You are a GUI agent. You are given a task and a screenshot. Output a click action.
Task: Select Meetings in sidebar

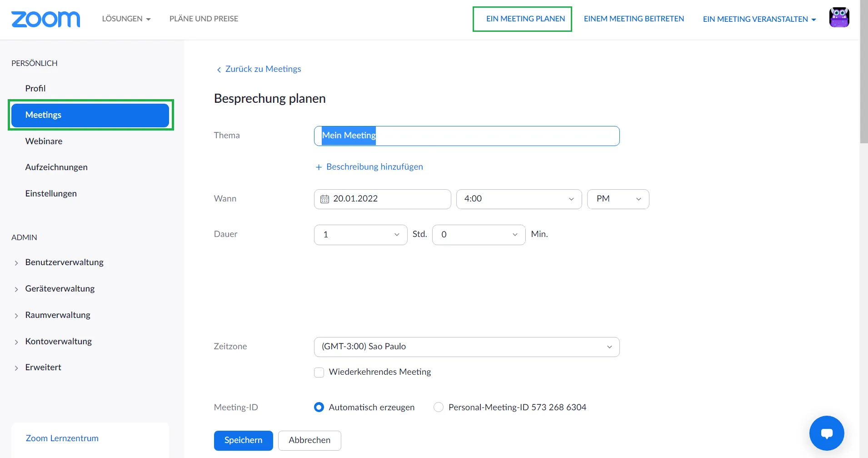click(x=90, y=115)
